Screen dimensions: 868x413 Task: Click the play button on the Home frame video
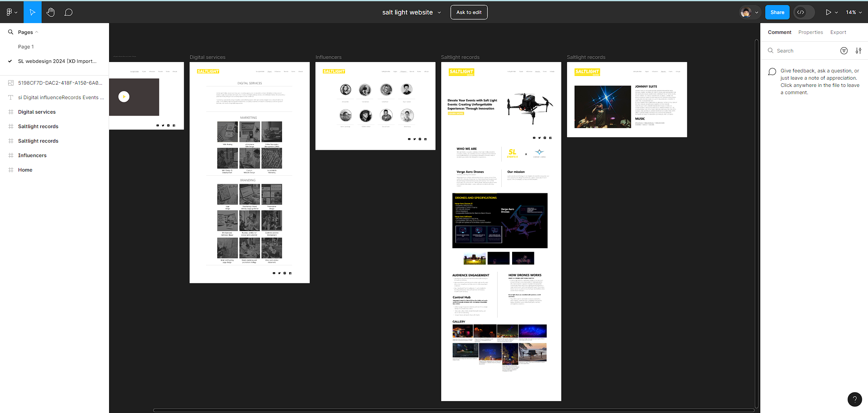click(124, 96)
